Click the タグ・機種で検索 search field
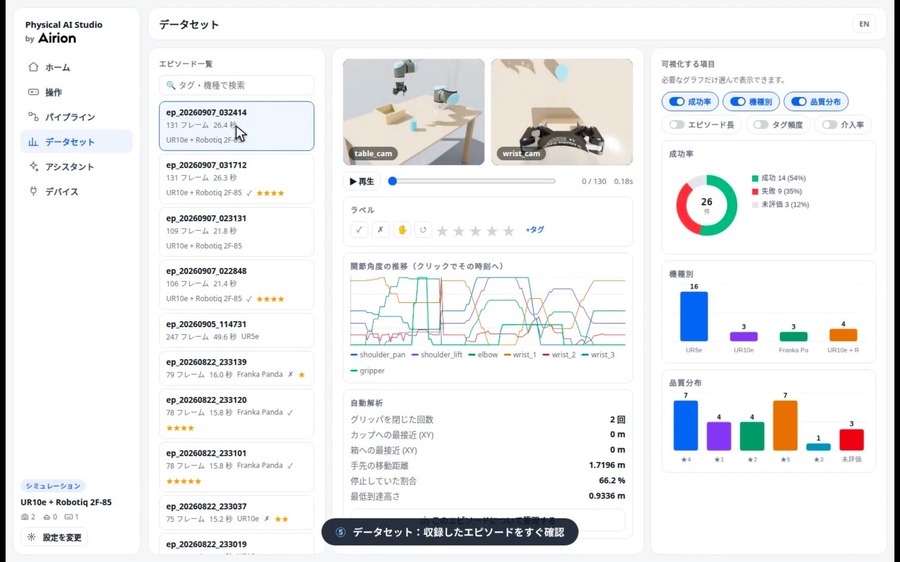 tap(236, 85)
